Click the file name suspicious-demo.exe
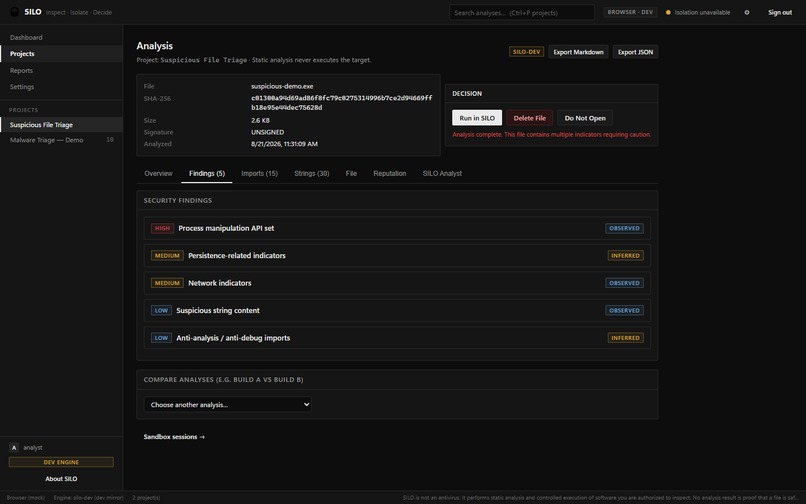Viewport: 806px width, 504px height. [282, 86]
